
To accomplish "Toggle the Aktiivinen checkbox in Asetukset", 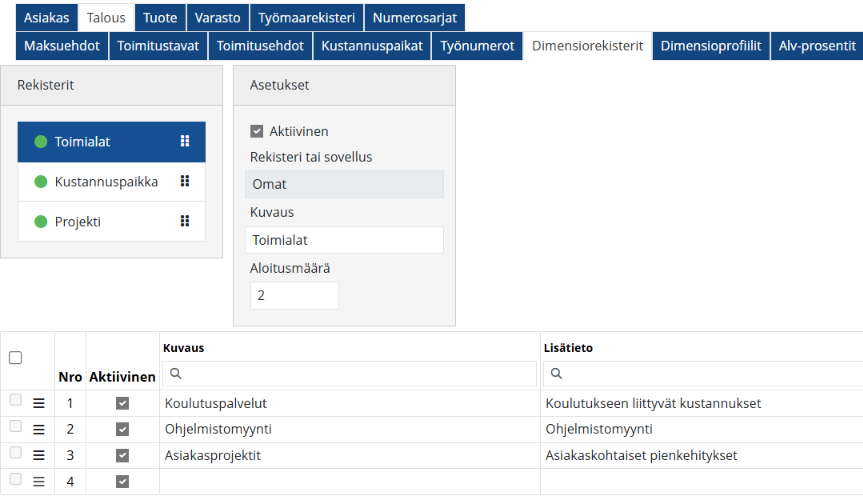I will tap(257, 131).
